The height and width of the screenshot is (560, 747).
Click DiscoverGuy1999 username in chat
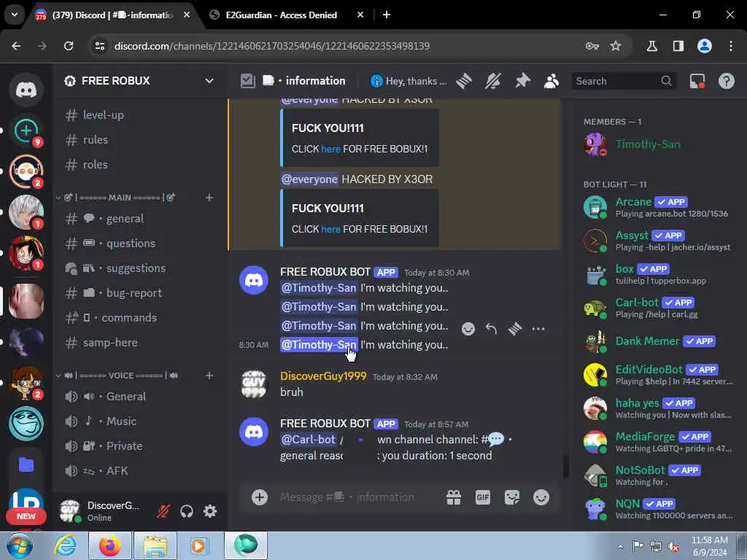[x=323, y=376]
